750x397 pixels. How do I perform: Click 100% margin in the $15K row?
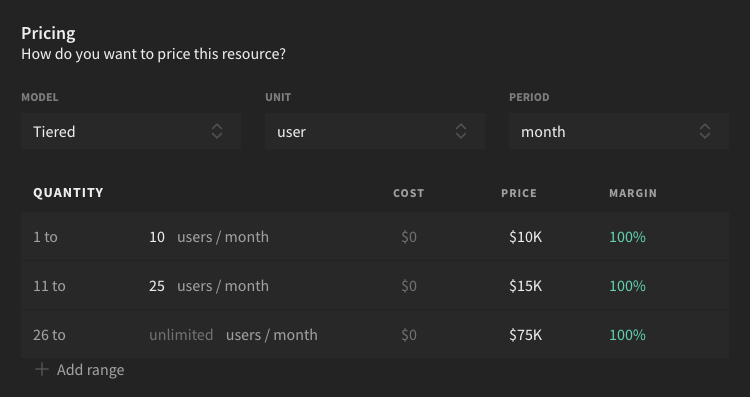tap(627, 286)
